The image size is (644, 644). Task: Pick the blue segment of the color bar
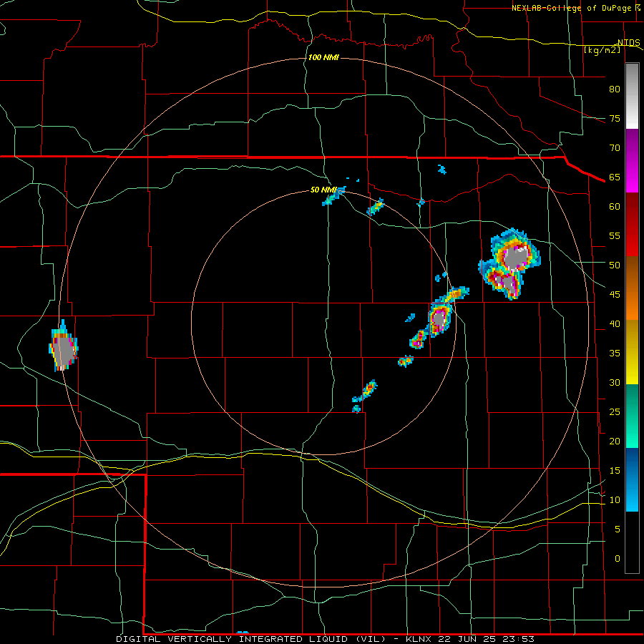coord(632,479)
